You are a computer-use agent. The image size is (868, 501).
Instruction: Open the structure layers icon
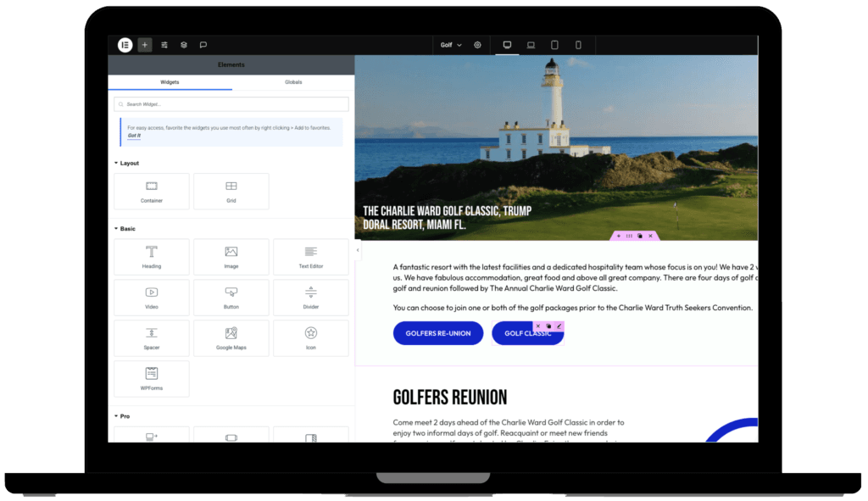click(x=184, y=45)
